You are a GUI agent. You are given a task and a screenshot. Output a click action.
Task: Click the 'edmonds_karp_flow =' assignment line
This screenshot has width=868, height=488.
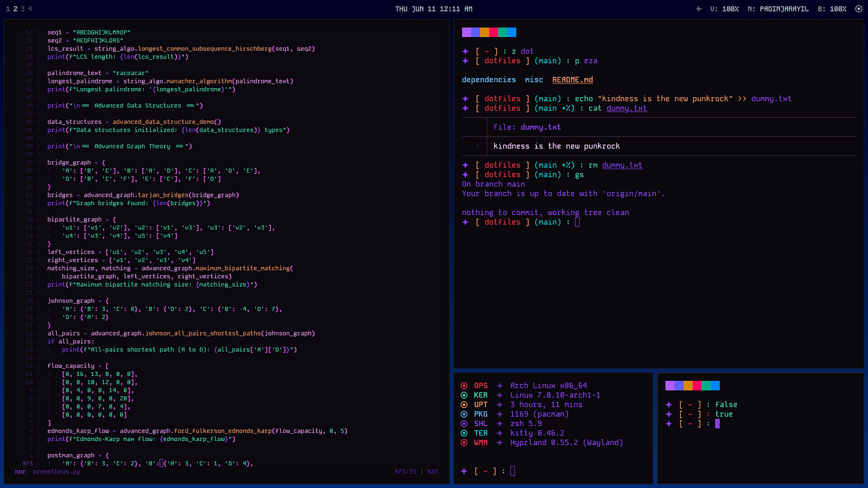point(197,431)
